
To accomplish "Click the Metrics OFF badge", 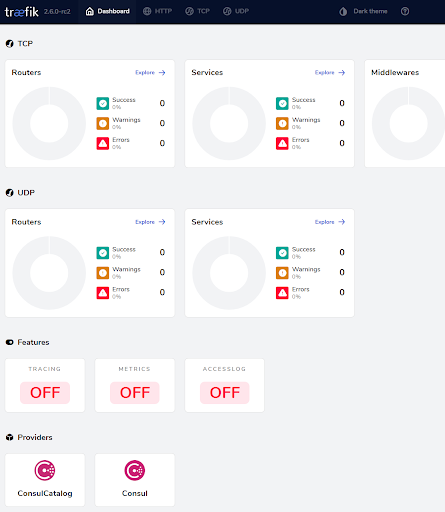I will 135,393.
